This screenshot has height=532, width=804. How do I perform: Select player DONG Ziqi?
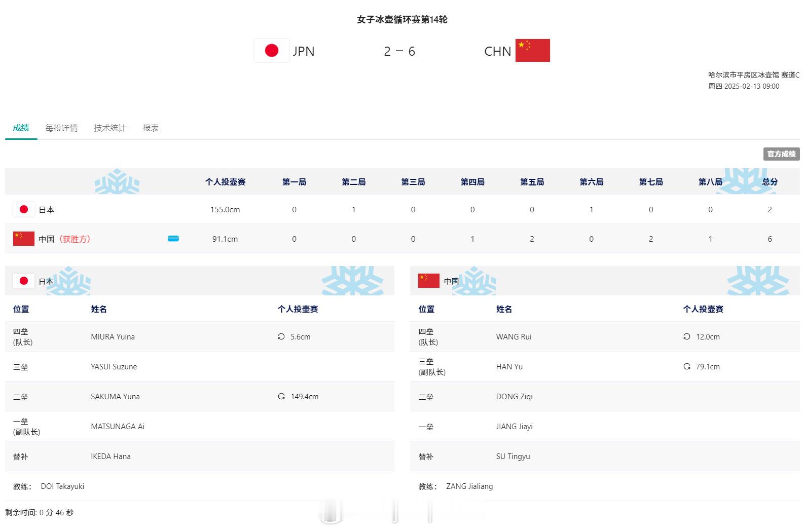[x=514, y=397]
